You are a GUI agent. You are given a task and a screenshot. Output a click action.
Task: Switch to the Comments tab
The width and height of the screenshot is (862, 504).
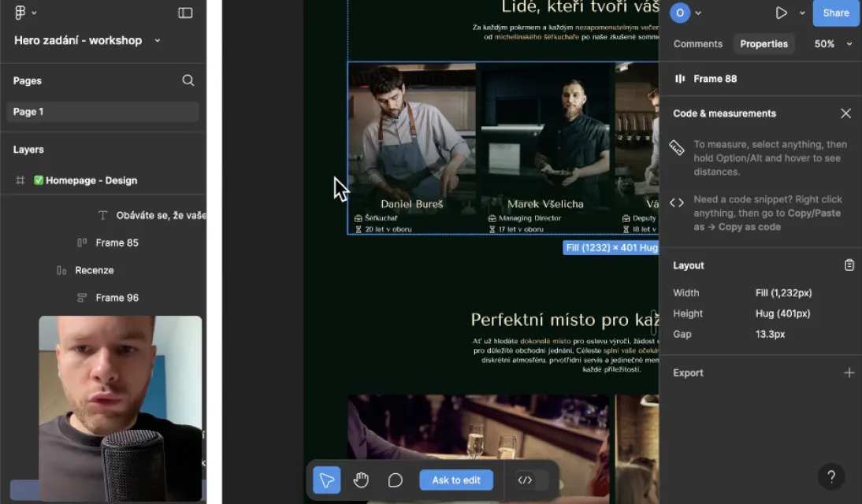(x=697, y=44)
